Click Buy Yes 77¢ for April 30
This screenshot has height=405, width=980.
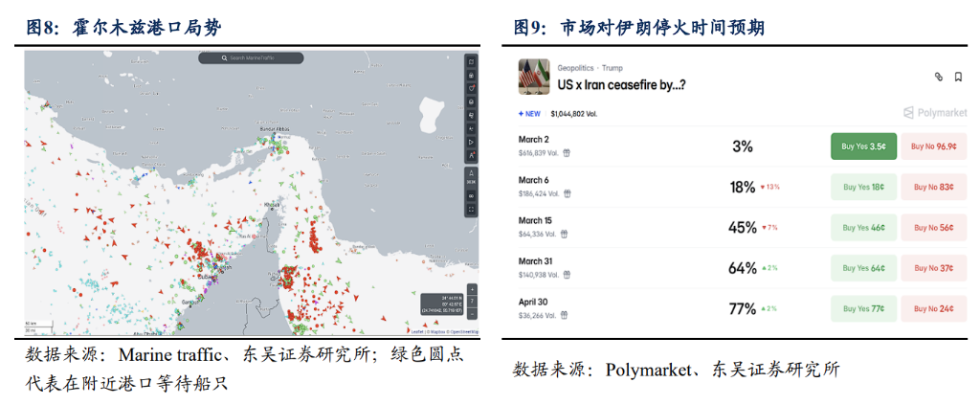tap(864, 308)
